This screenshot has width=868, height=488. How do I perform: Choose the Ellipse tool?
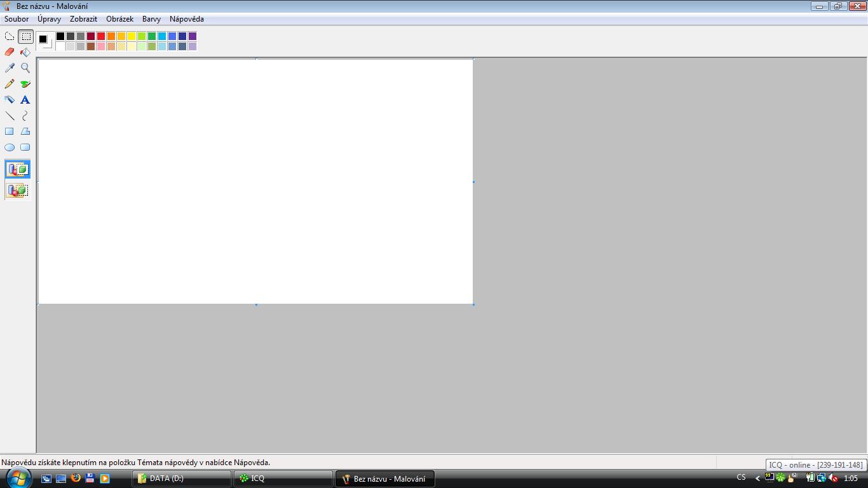pos(10,147)
